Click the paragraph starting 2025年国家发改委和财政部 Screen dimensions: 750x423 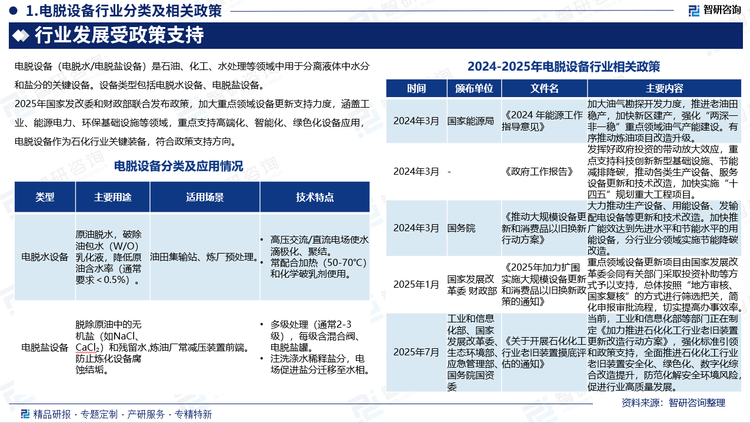coord(192,122)
